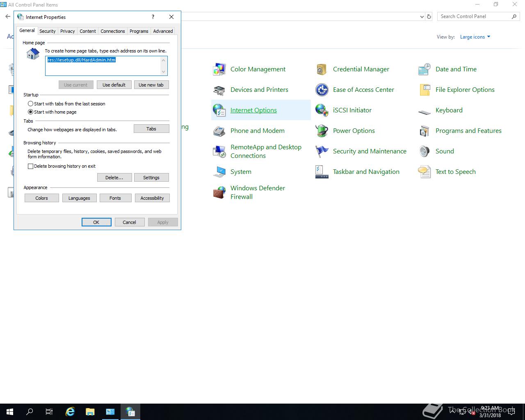
Task: Show hidden system tray icons
Action: pos(452,412)
